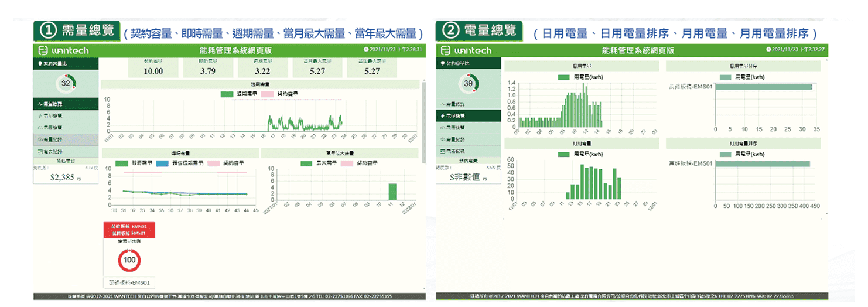This screenshot has width=868, height=307.
Task: Open the 需量總覽 item in the Energy Overview sidebar
Action: 469,104
